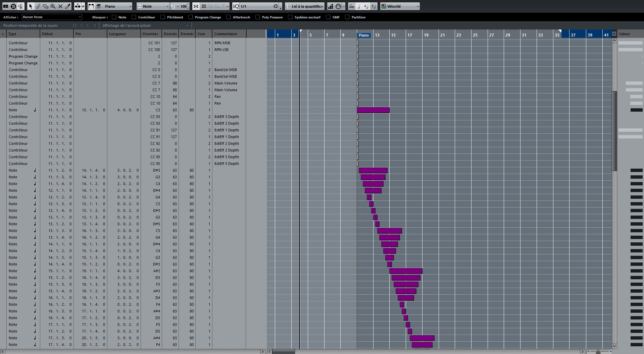Toggle MIDI Input connector icon
This screenshot has width=644, height=354.
[338, 6]
